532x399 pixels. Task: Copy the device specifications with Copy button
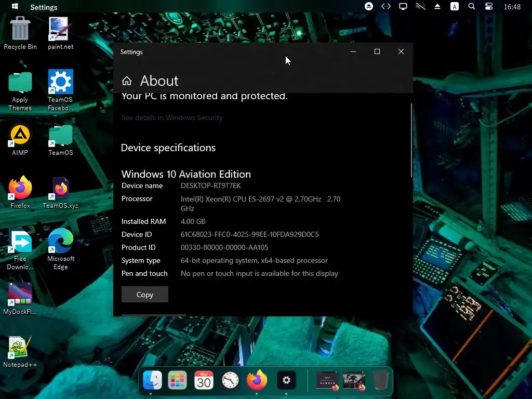pyautogui.click(x=145, y=295)
